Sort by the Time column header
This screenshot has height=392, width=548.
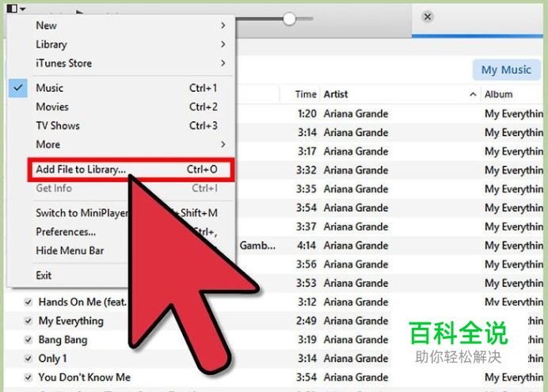306,94
